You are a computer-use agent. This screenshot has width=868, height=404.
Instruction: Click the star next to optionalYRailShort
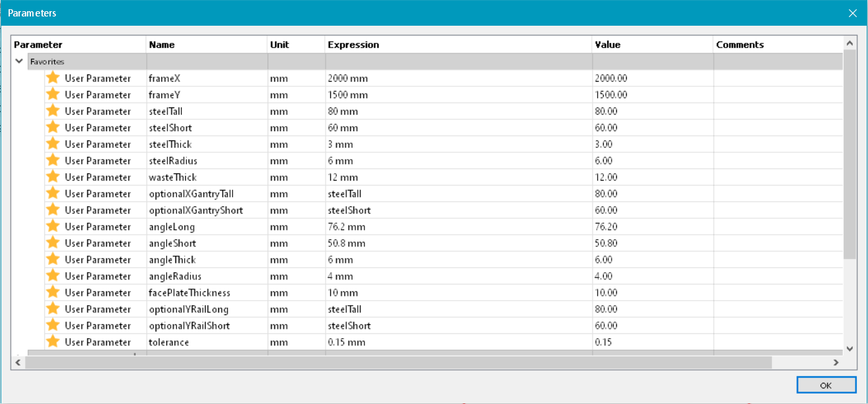click(x=53, y=325)
